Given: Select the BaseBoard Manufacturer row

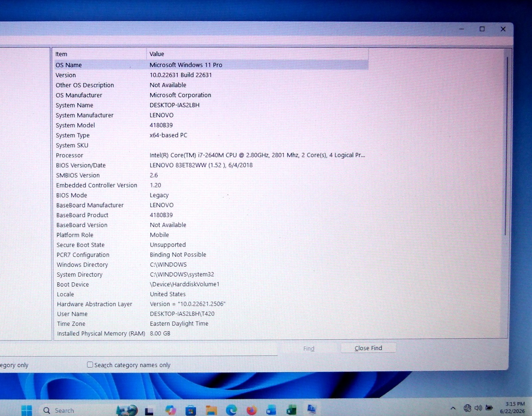Looking at the screenshot, I should point(211,205).
